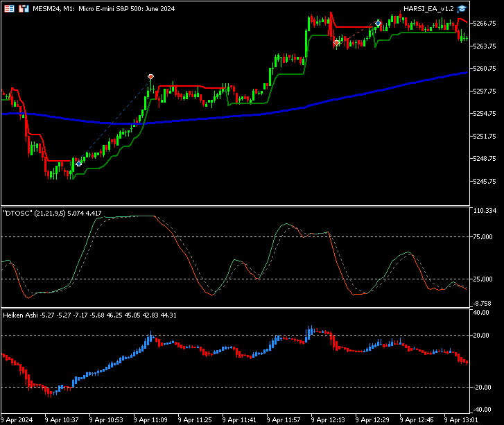The image size is (504, 425).
Task: Open the one-click trading panel icon
Action: pos(9,9)
